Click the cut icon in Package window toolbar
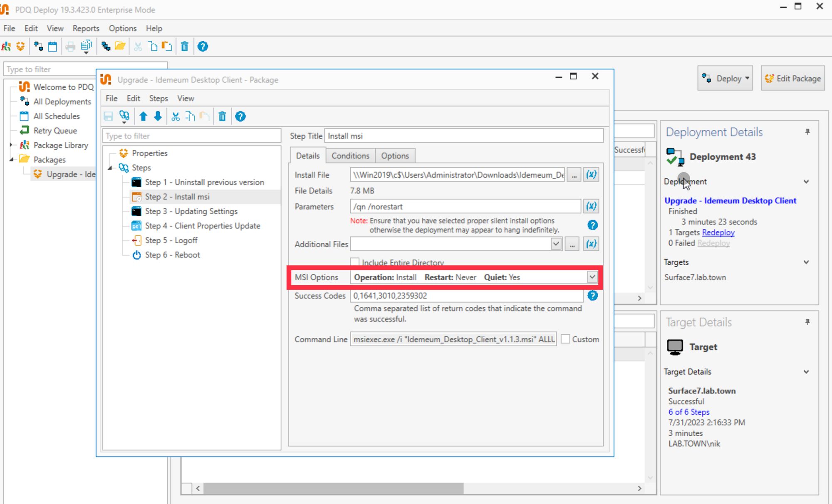This screenshot has width=832, height=504. tap(176, 116)
